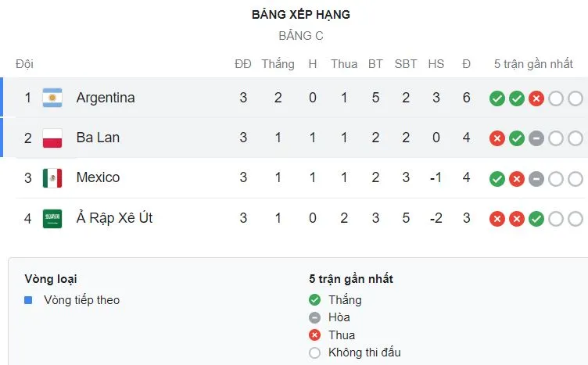Click the Poland flag icon
588x365 pixels.
pos(52,138)
